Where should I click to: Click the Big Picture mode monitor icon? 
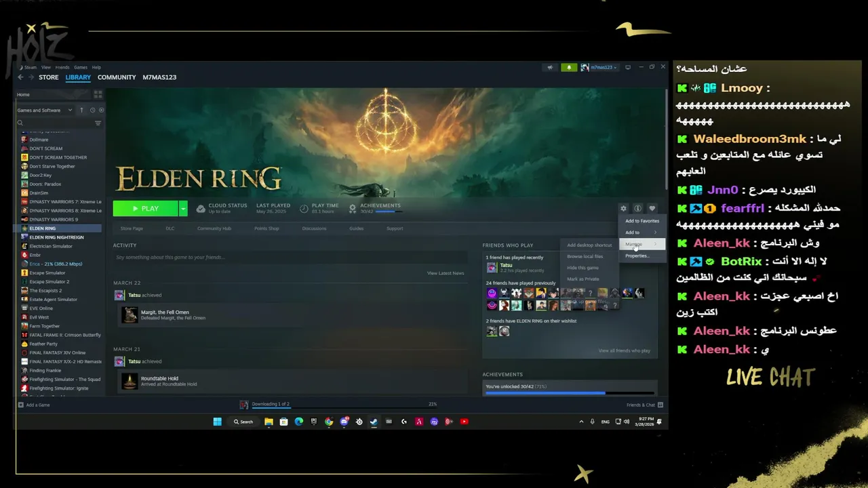point(628,67)
